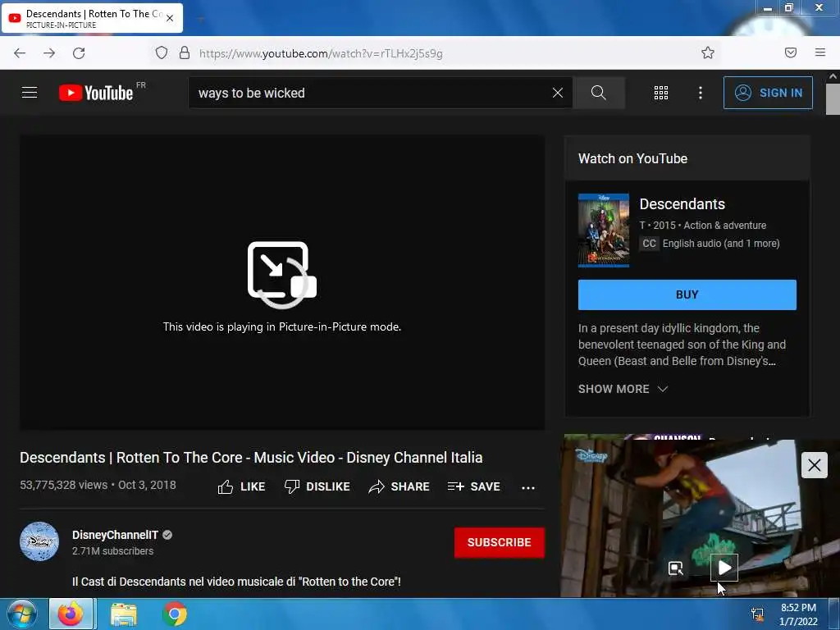Bookmark this page with the star

click(x=708, y=52)
